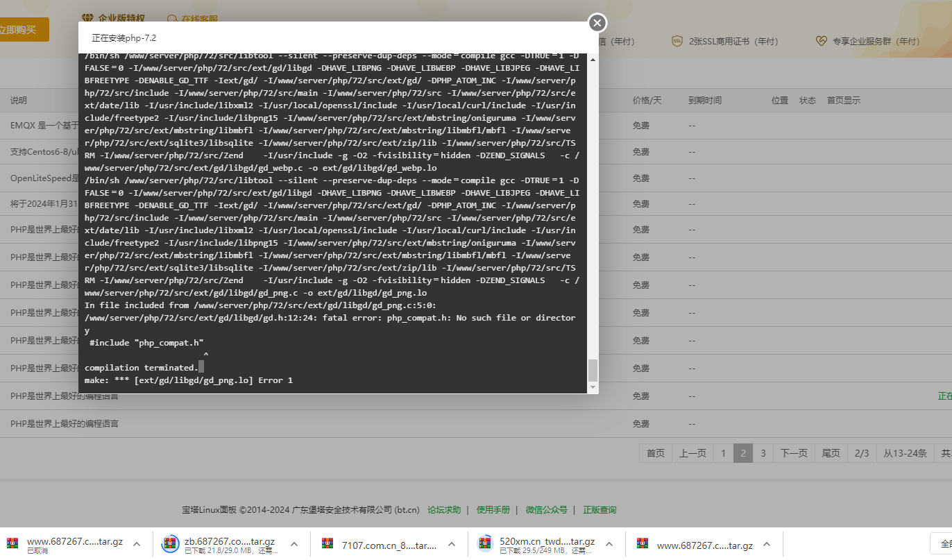Go to the 首页 first page
The image size is (952, 560).
tap(656, 453)
